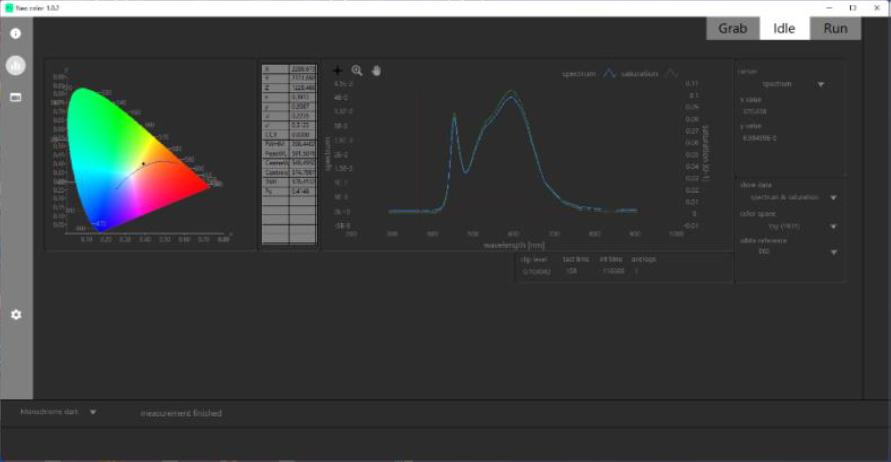This screenshot has width=891, height=462.
Task: Open the card panel icon in sidebar
Action: pyautogui.click(x=15, y=97)
